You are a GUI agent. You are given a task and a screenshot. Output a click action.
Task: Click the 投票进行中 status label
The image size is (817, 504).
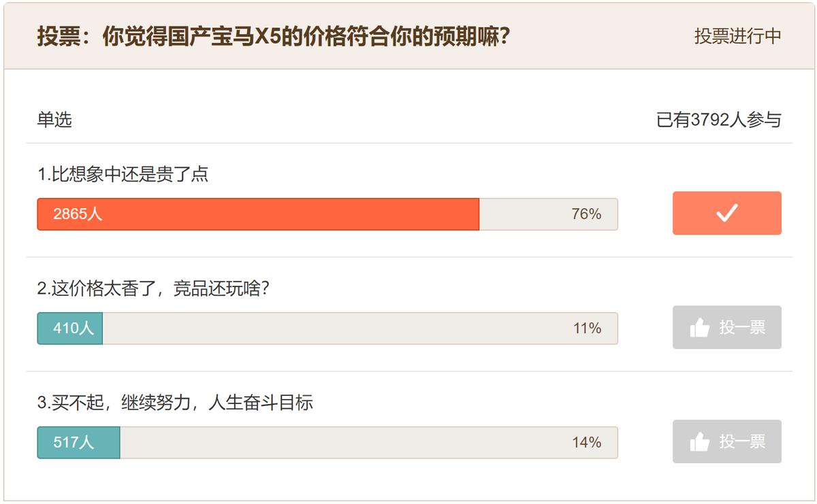coord(737,36)
